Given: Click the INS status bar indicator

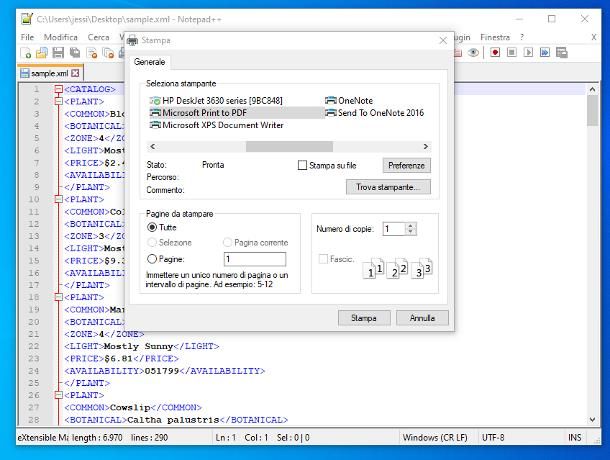Looking at the screenshot, I should [x=575, y=437].
